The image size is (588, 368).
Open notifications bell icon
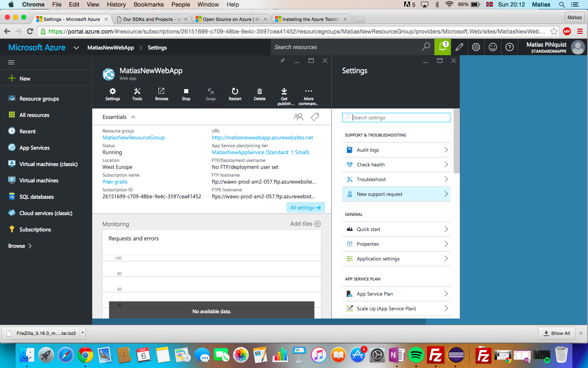point(443,47)
